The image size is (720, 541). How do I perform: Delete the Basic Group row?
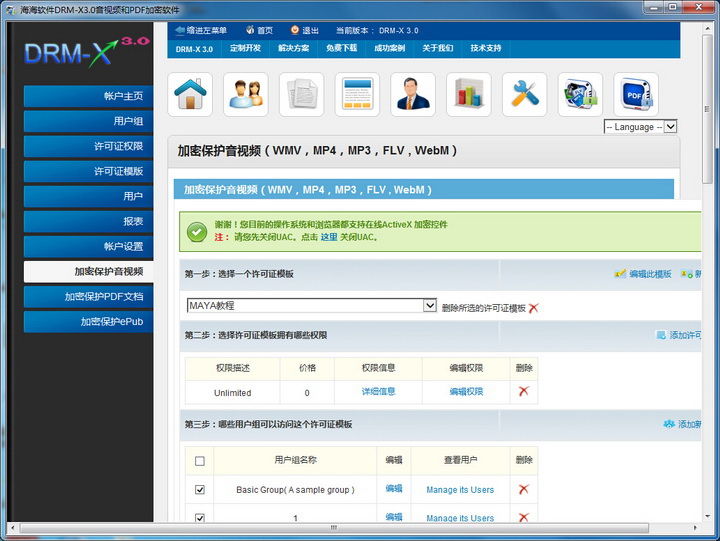(523, 490)
